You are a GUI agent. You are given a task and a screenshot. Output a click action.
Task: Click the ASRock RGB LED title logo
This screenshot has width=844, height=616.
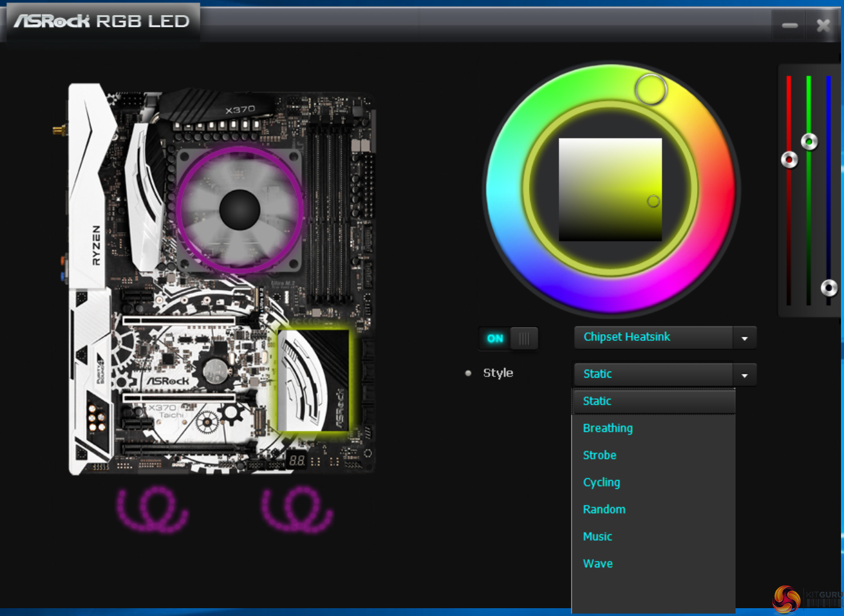(101, 22)
